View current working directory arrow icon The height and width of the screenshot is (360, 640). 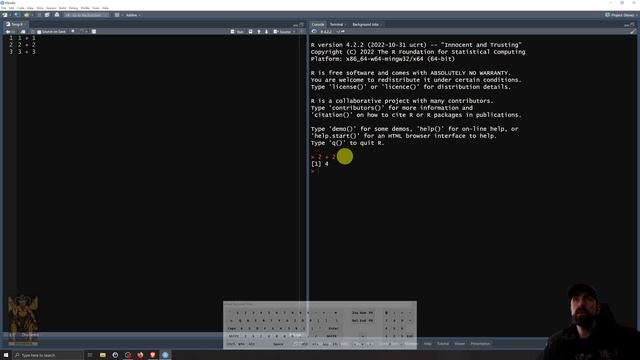[342, 31]
